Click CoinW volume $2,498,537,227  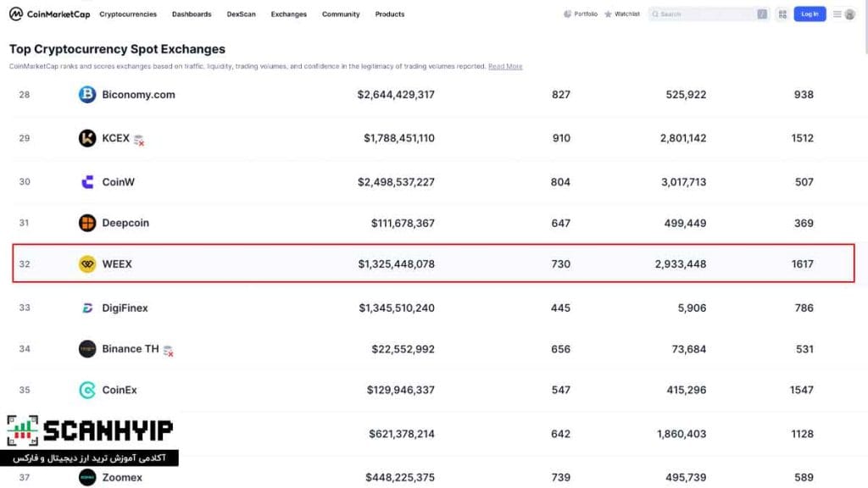click(x=396, y=182)
